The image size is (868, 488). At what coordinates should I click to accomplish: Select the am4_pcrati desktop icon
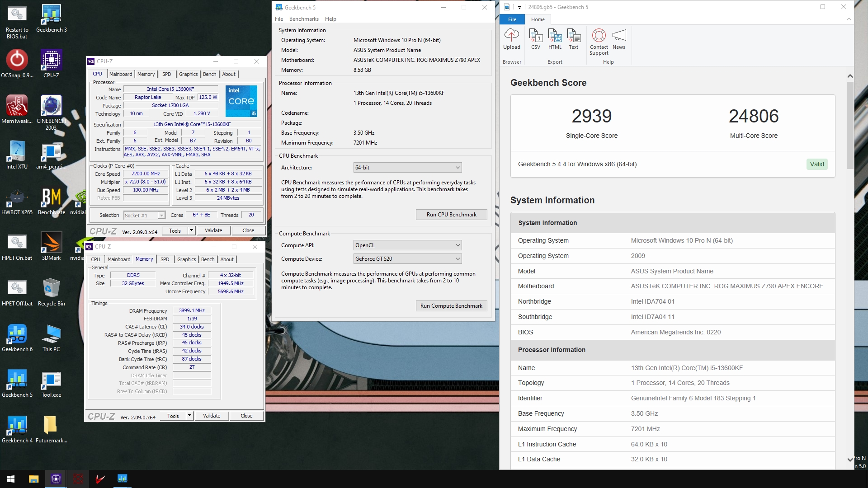[52, 155]
